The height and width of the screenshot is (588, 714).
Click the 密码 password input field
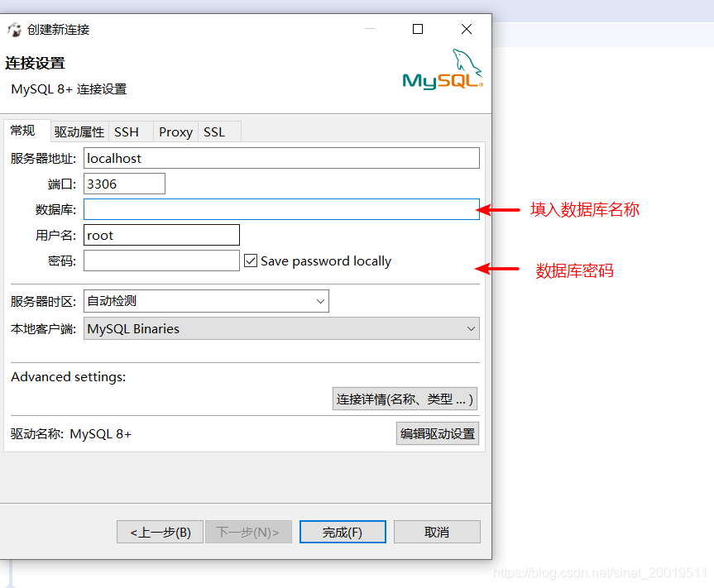pyautogui.click(x=161, y=261)
